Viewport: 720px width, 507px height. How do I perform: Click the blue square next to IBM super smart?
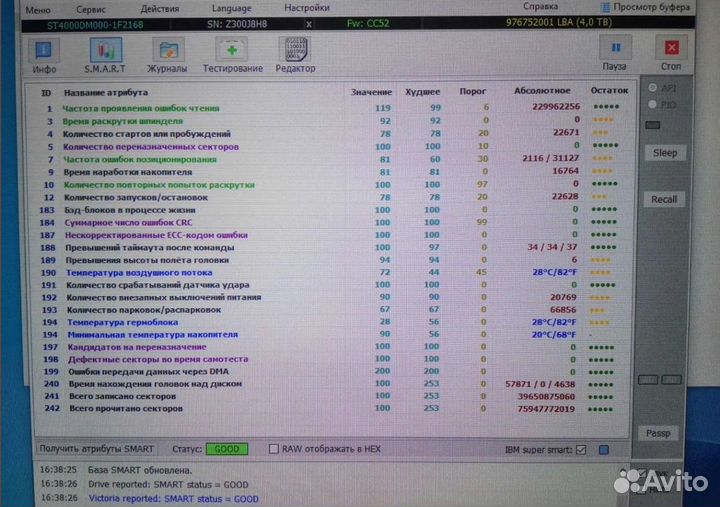point(602,450)
